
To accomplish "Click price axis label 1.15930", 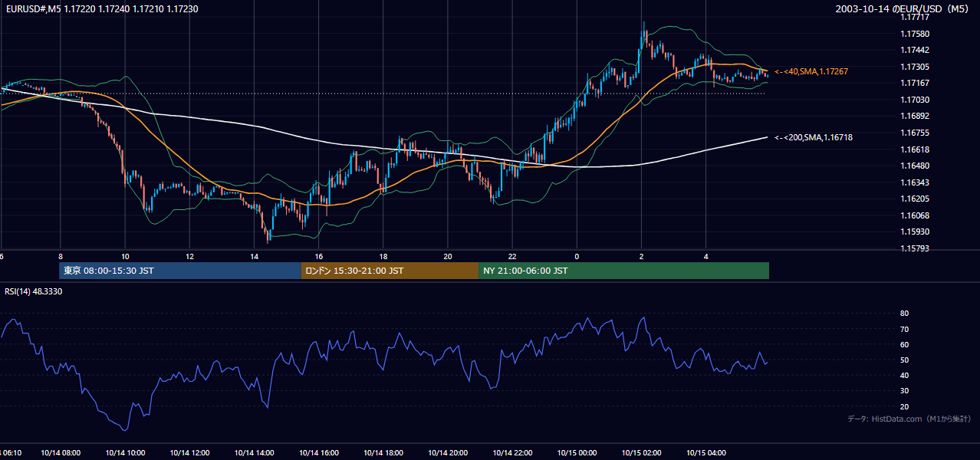I will (915, 232).
